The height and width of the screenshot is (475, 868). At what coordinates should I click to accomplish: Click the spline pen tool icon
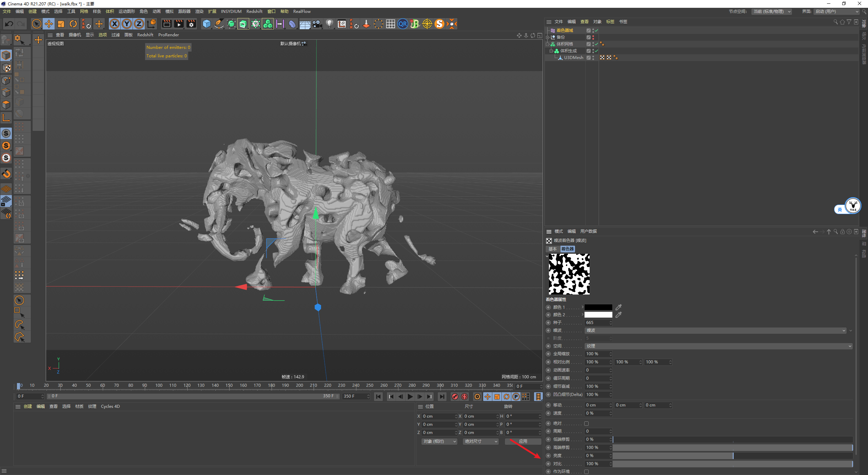click(219, 24)
